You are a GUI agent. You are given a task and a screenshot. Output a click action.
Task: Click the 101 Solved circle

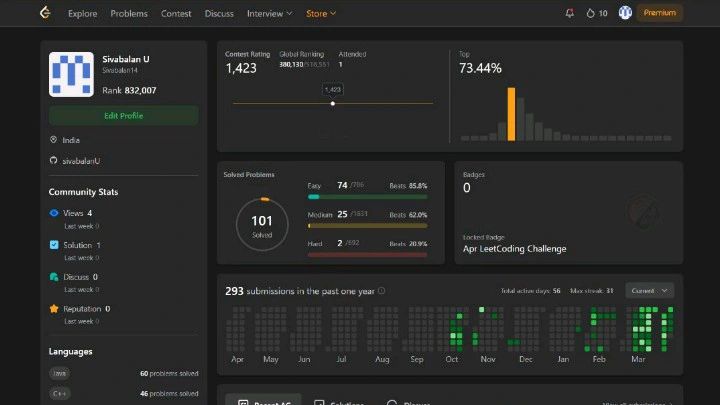262,225
